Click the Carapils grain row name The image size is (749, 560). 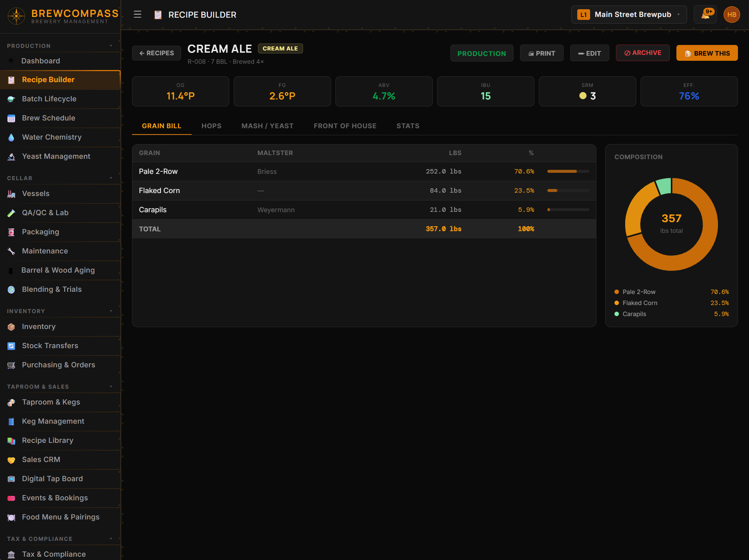153,210
